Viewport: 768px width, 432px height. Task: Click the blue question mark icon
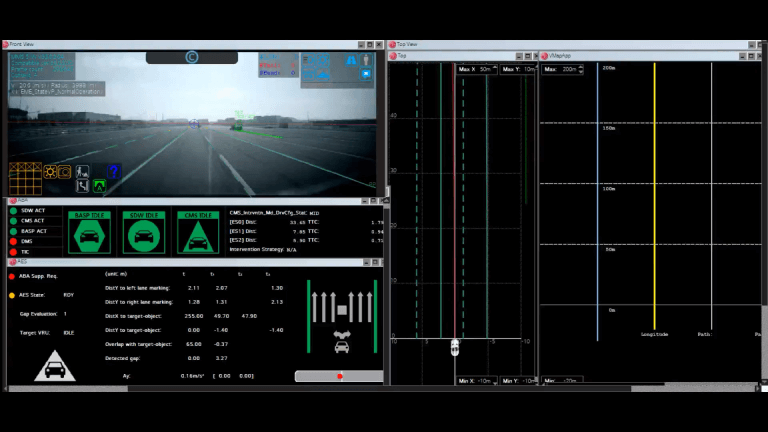tap(114, 171)
